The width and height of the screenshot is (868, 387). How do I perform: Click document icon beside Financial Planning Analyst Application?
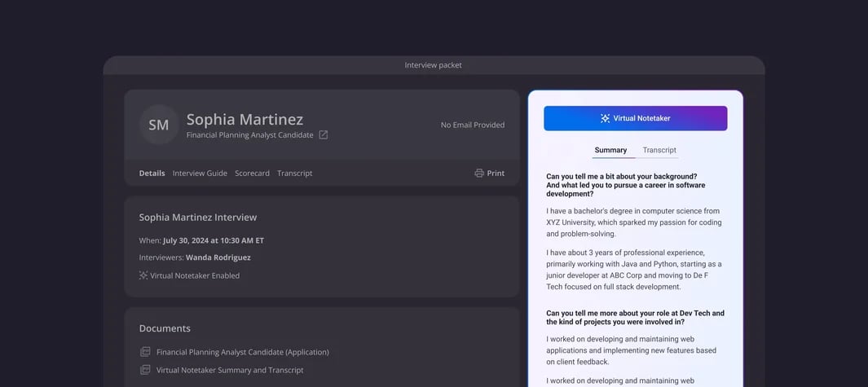pos(145,352)
